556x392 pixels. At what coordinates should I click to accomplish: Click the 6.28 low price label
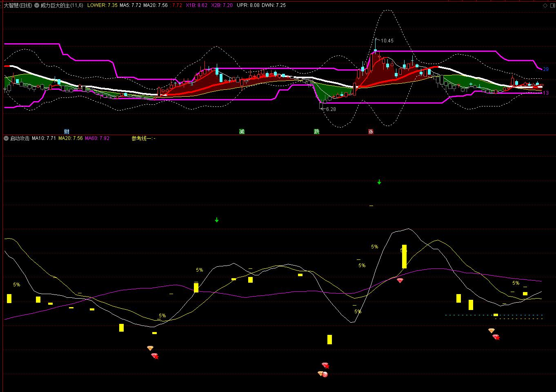(331, 109)
